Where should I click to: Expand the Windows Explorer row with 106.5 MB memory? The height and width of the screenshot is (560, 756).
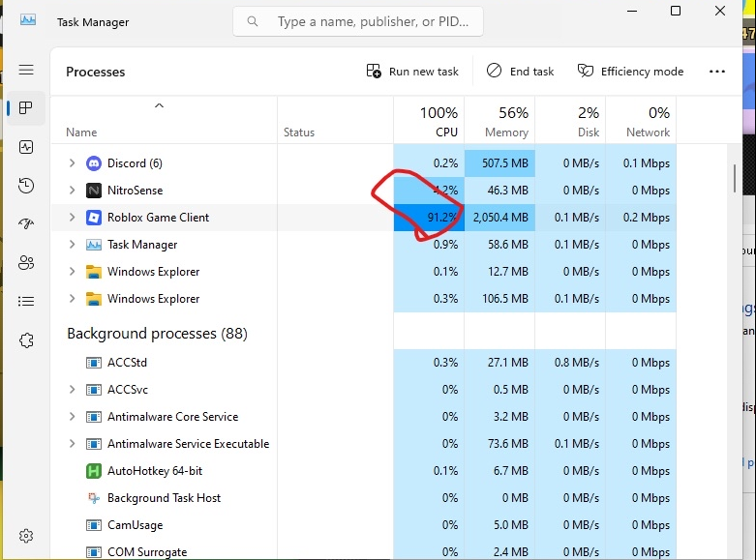click(73, 298)
